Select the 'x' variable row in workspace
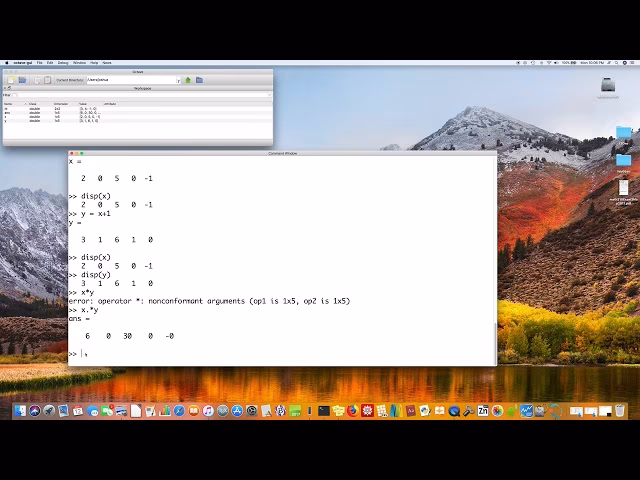640x480 pixels. [138, 117]
